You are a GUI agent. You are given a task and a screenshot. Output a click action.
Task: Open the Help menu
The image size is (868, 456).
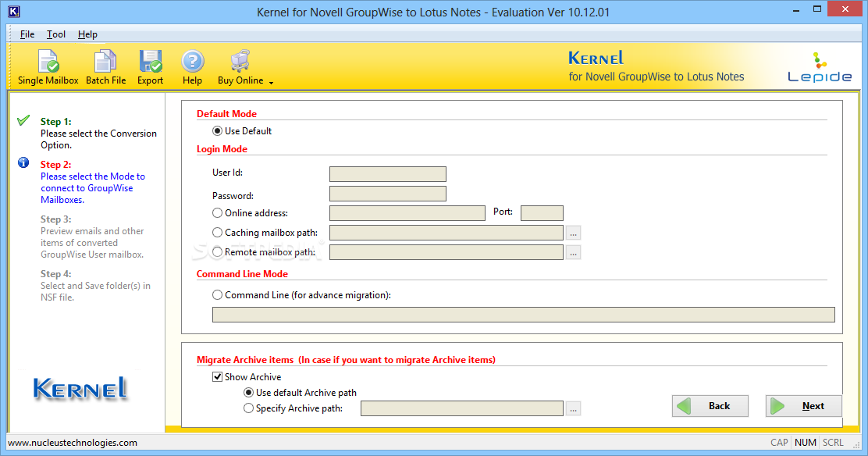pyautogui.click(x=87, y=34)
